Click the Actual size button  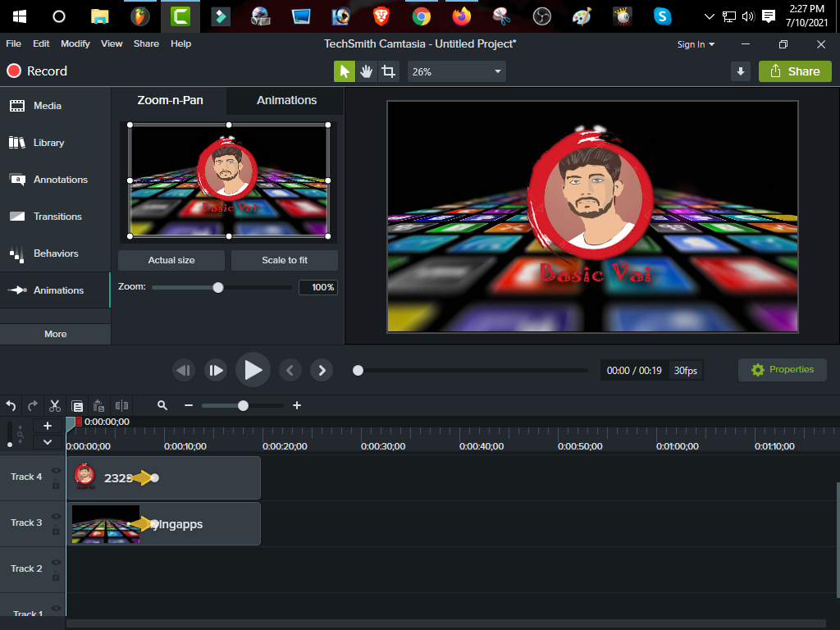[171, 260]
